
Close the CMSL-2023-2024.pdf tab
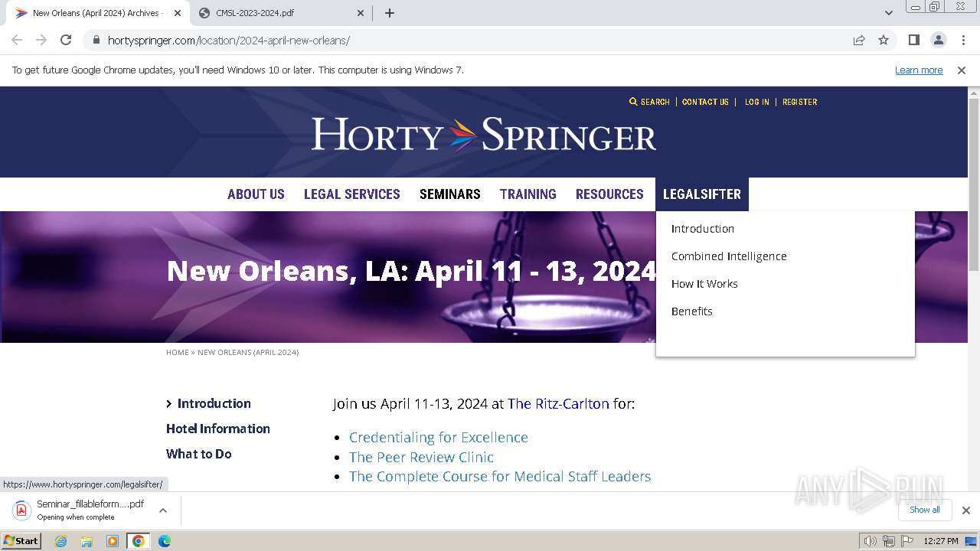(361, 13)
